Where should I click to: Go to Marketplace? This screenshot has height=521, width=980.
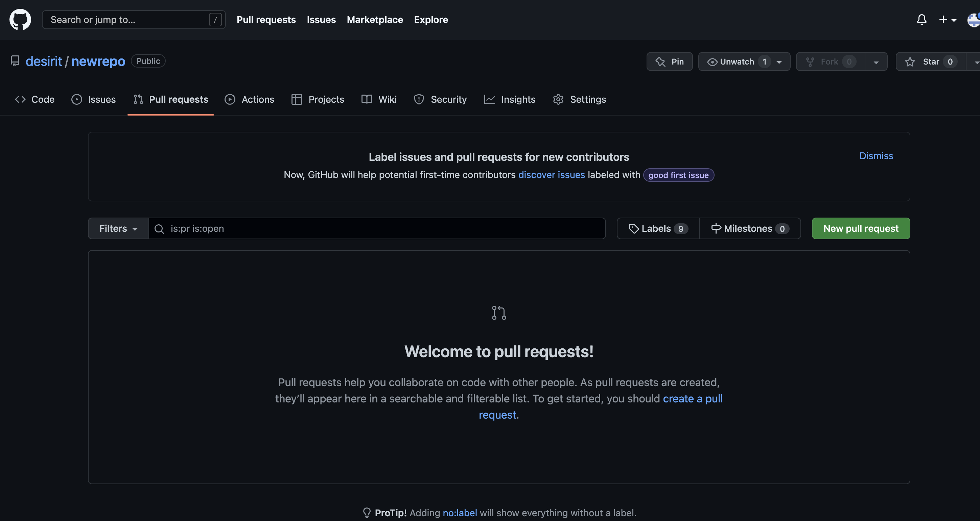375,19
